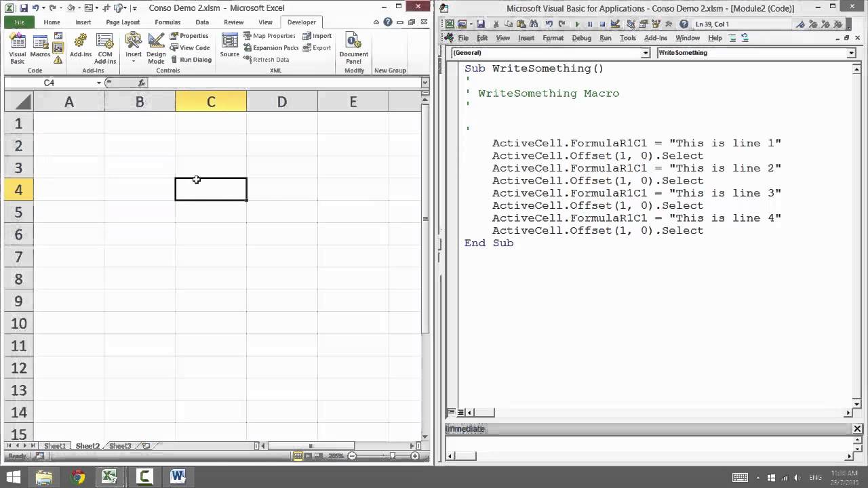
Task: Open XML Source pane
Action: click(229, 45)
